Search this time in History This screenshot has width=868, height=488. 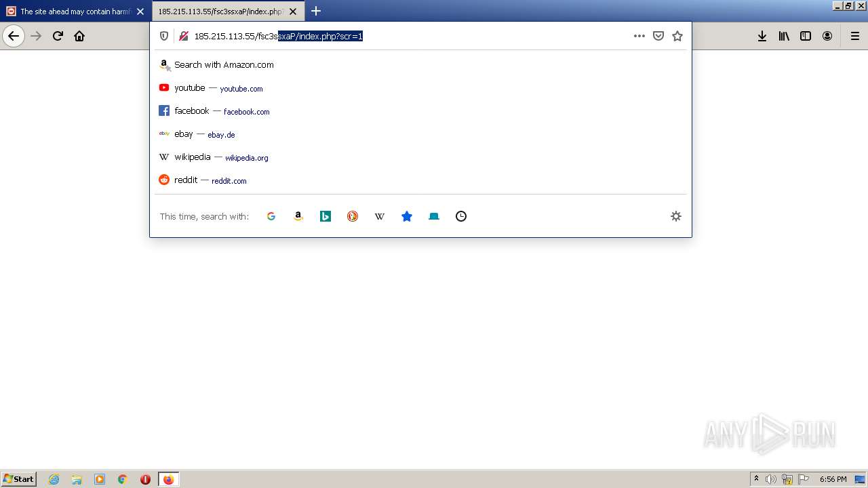pos(461,216)
